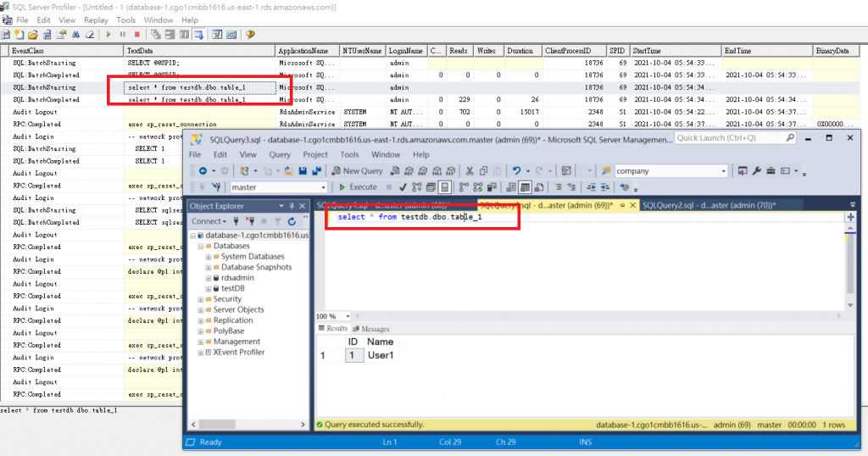Toggle Include Actual Execution Plan icon
The width and height of the screenshot is (868, 456).
464,187
